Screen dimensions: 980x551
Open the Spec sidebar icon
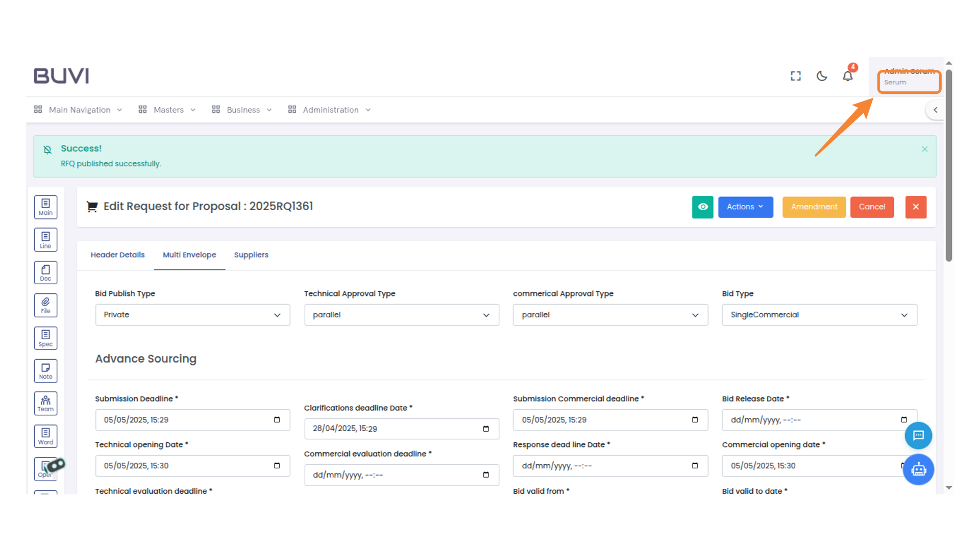[x=45, y=338]
